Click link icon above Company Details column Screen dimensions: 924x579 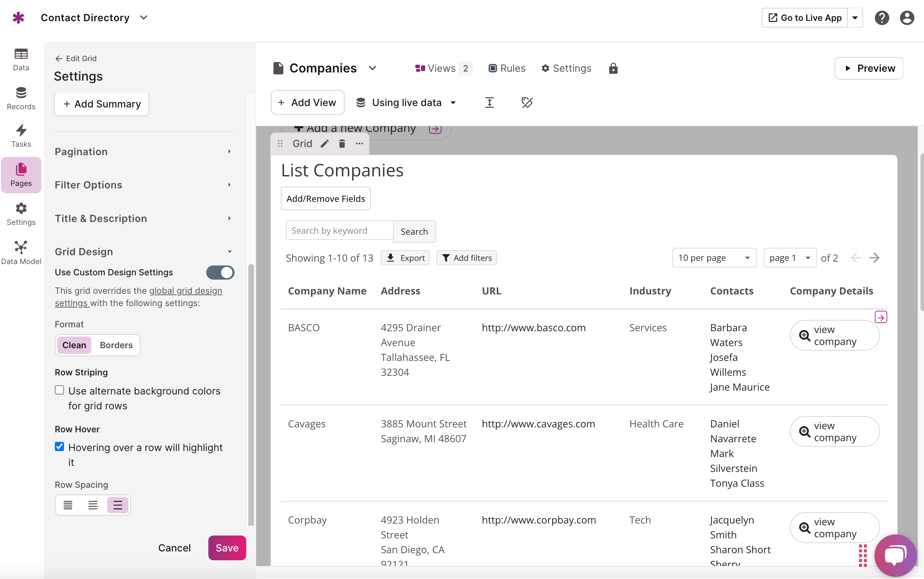click(881, 317)
